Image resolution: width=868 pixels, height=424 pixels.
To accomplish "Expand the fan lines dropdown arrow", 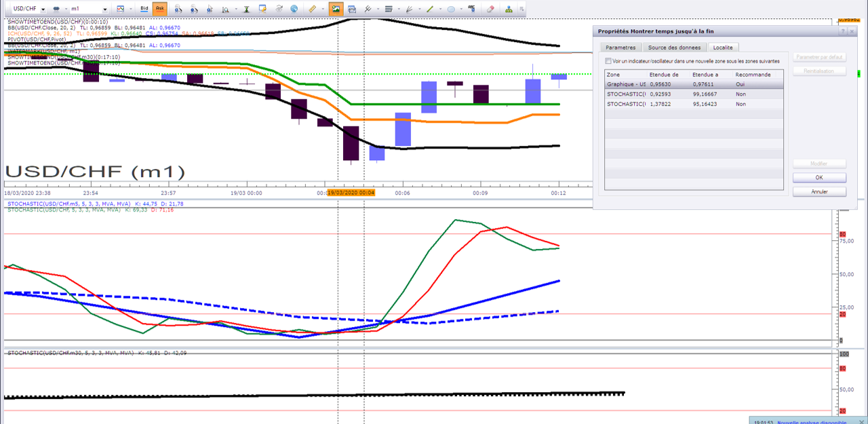I will coord(420,9).
